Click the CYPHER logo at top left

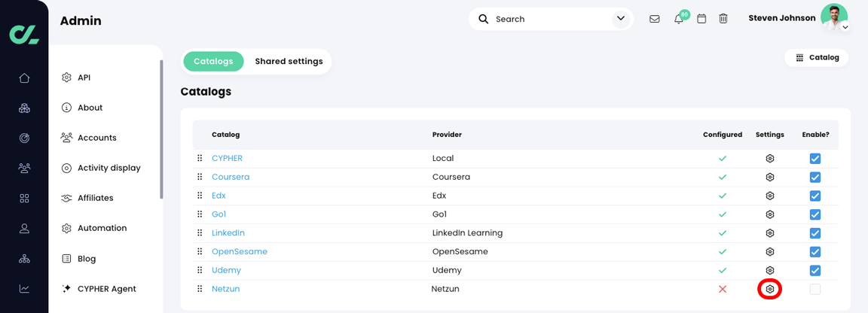click(24, 33)
